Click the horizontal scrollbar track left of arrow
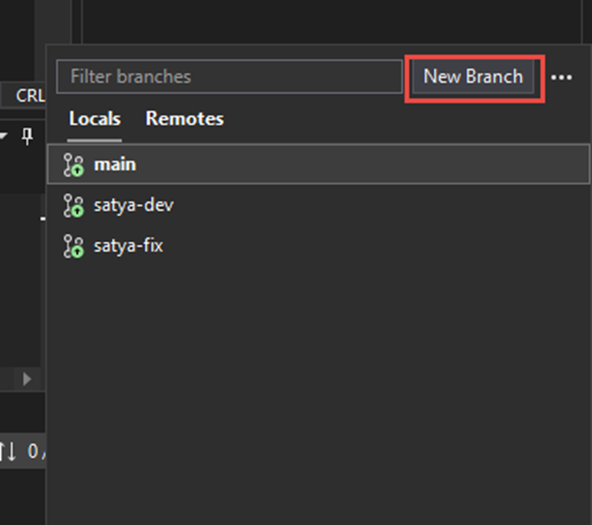The image size is (592, 525). coord(6,379)
